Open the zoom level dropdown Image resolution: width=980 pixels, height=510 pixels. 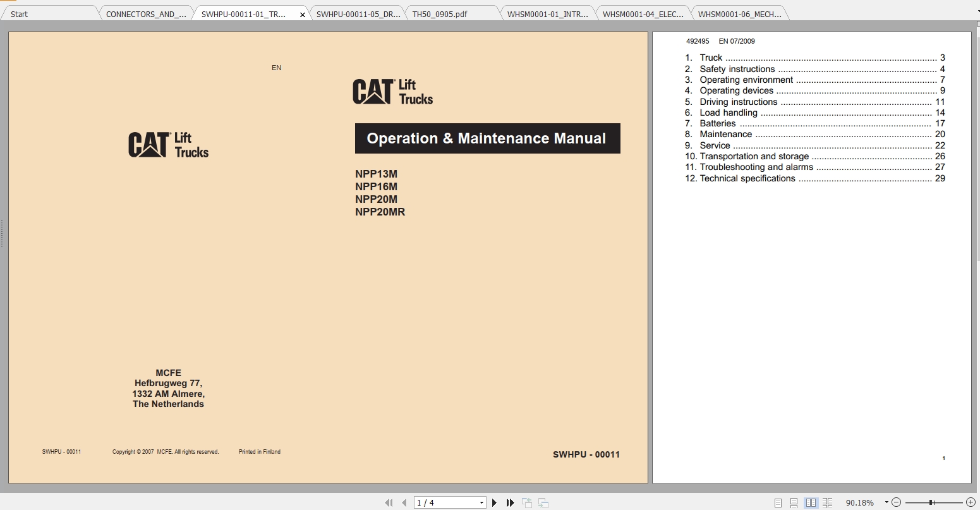click(x=887, y=502)
